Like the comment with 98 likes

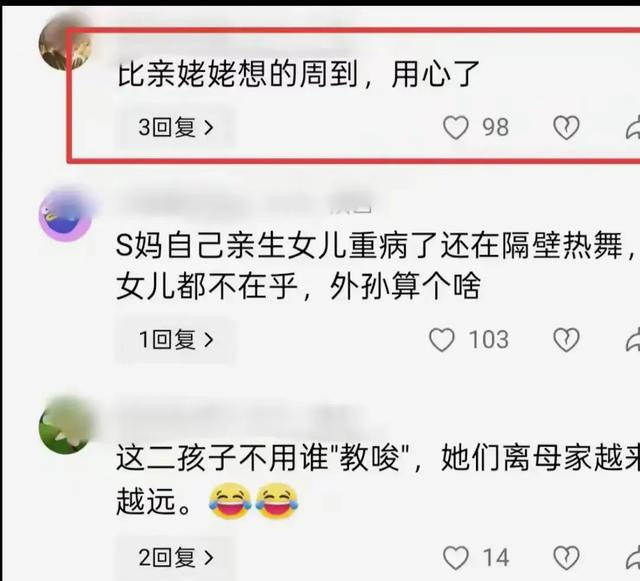click(x=456, y=127)
